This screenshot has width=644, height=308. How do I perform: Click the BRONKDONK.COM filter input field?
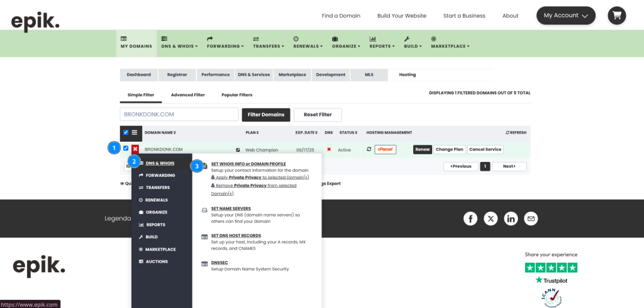[x=179, y=114]
